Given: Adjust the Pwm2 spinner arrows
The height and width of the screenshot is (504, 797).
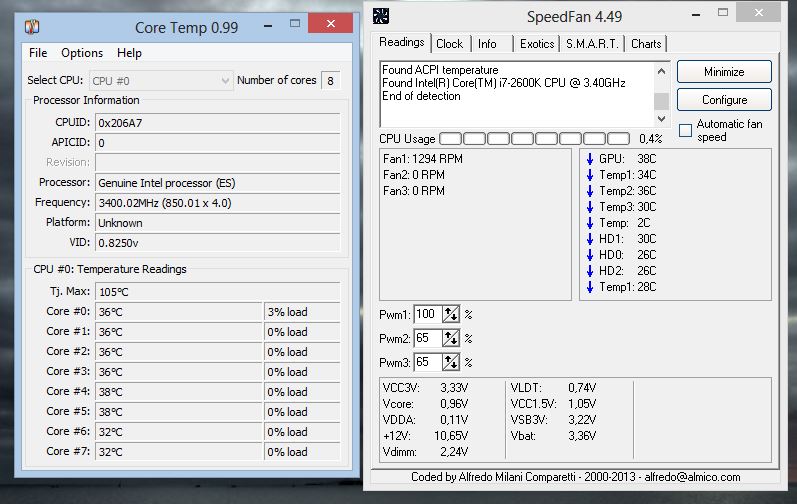Looking at the screenshot, I should click(x=451, y=338).
